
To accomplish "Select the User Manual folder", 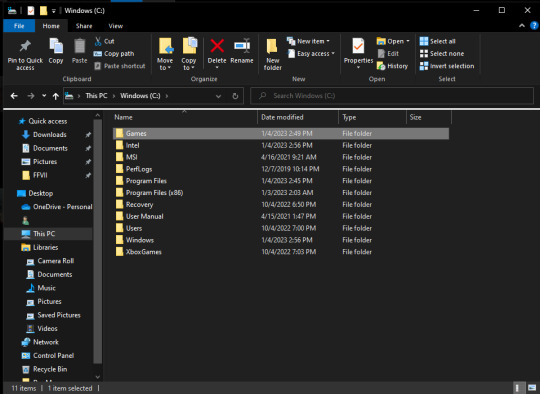I will click(281, 216).
